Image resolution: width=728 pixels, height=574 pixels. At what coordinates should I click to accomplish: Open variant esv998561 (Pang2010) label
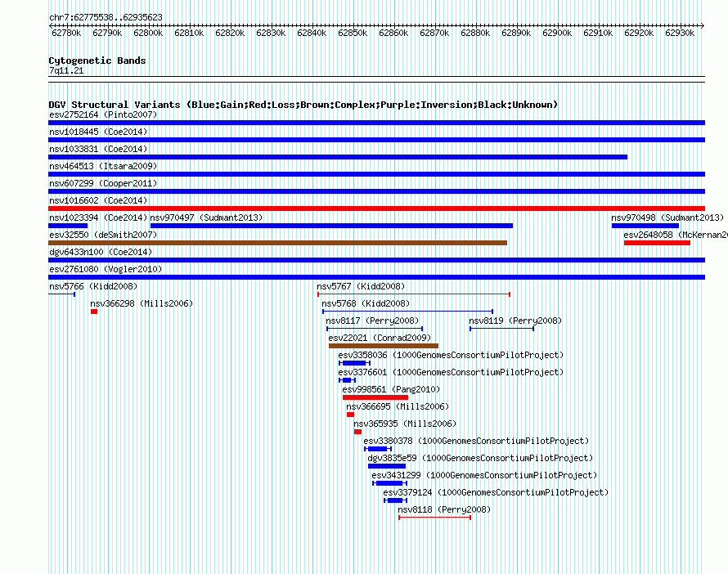pos(391,389)
